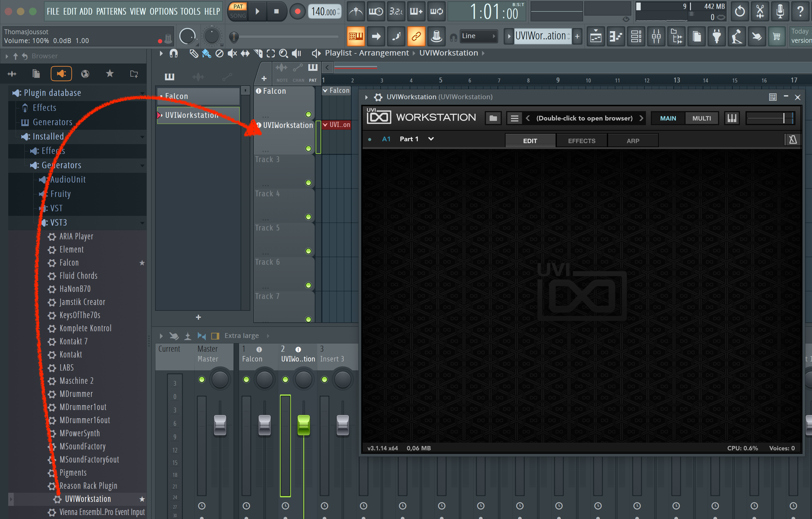Open the TOOLS menu
This screenshot has height=519, width=812.
tap(190, 12)
